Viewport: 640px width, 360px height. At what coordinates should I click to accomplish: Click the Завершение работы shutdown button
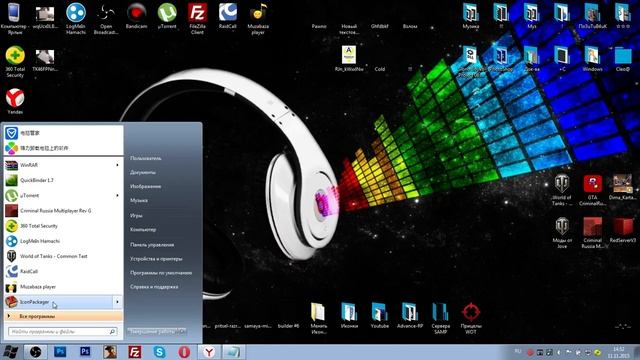pos(153,331)
